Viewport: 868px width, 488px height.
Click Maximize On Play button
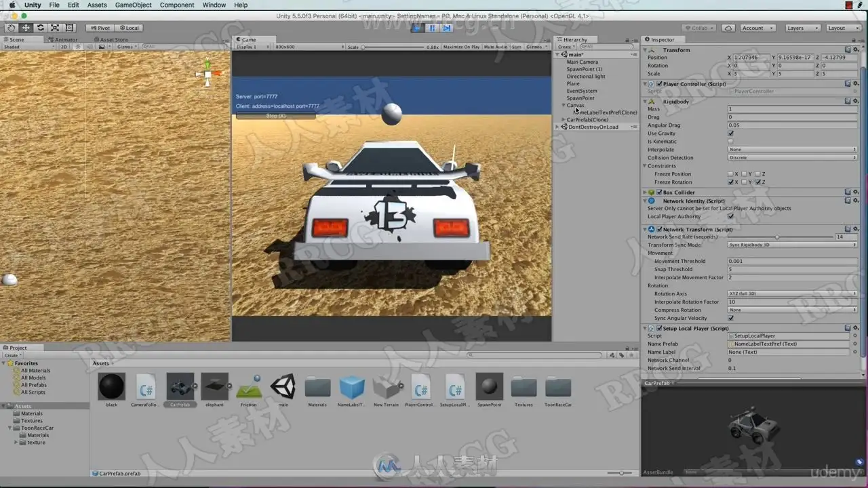(x=461, y=47)
